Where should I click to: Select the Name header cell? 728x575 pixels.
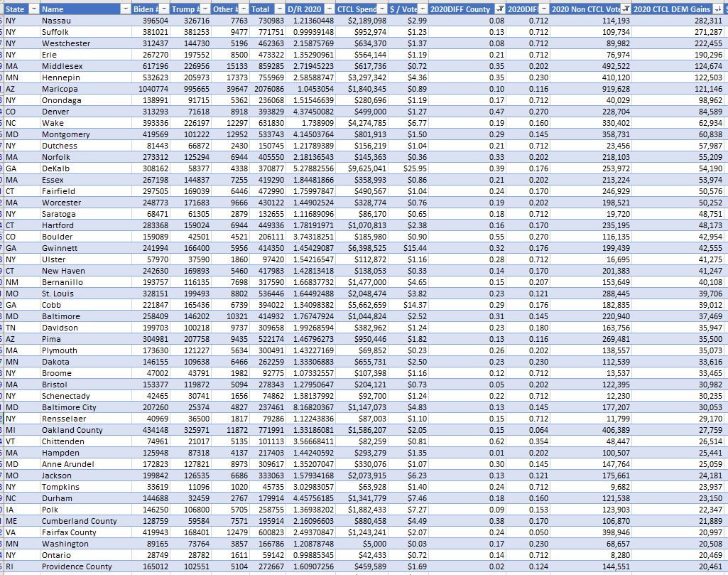(x=85, y=9)
